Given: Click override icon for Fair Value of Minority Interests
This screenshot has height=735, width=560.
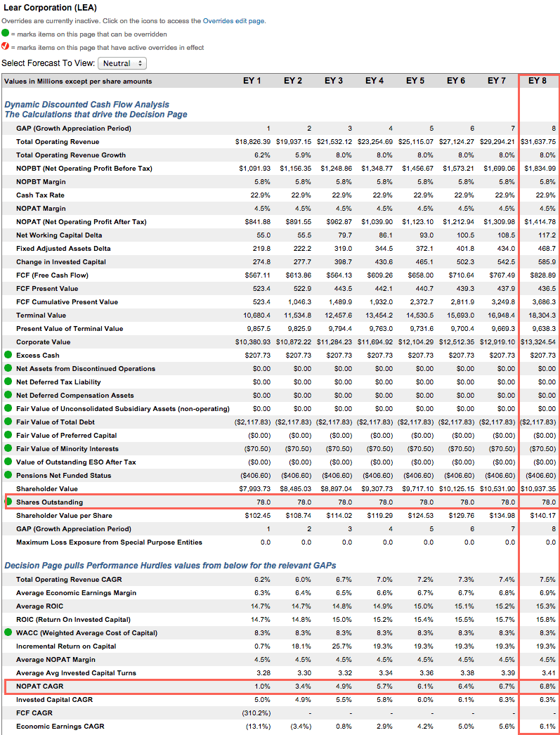Looking at the screenshot, I should click(8, 448).
